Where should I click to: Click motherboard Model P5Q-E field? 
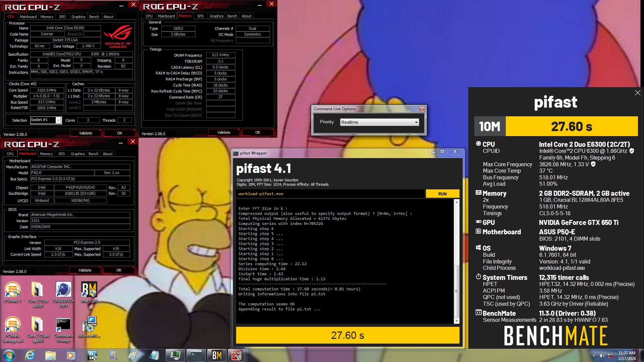click(62, 173)
